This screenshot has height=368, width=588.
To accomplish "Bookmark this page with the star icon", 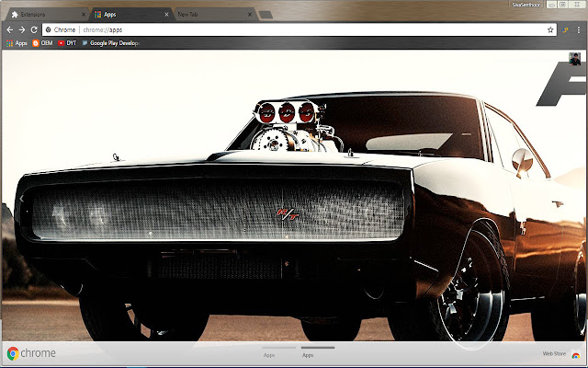I will click(550, 29).
